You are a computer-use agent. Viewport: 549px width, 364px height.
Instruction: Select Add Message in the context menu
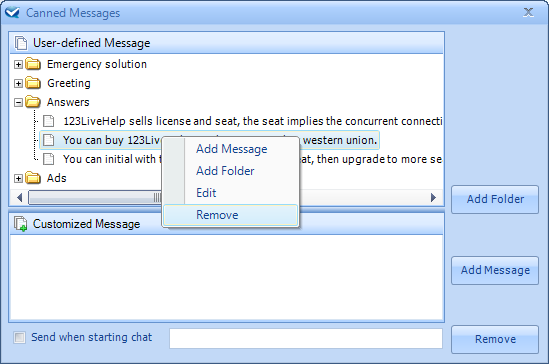point(230,149)
